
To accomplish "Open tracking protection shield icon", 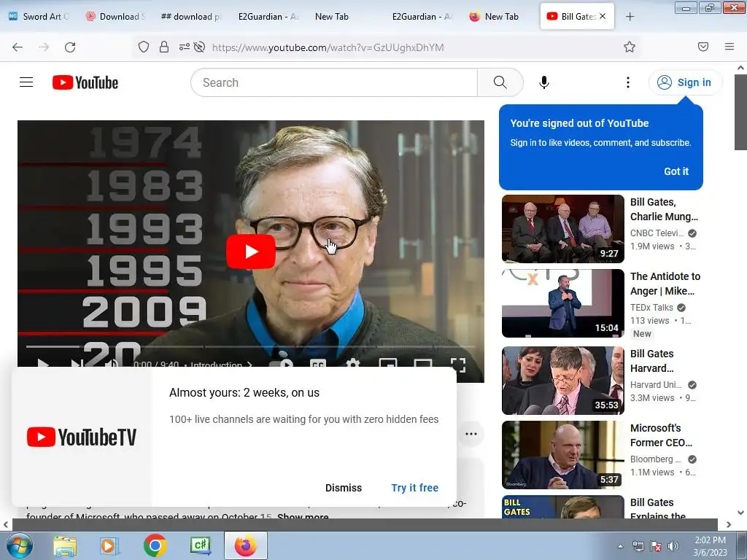I will (x=144, y=47).
